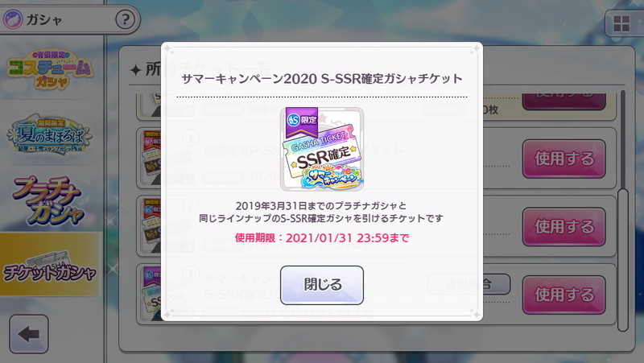
Task: Open the 提供割合 rates button
Action: (x=469, y=284)
